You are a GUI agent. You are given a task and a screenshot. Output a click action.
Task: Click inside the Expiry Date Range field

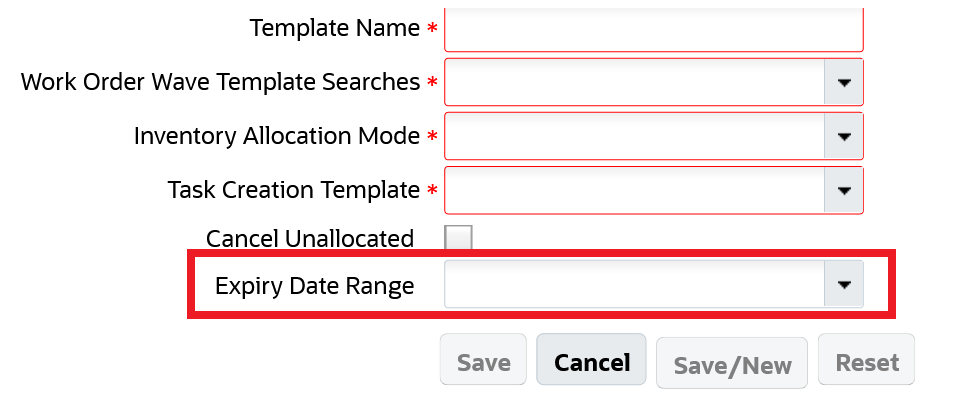(x=634, y=286)
